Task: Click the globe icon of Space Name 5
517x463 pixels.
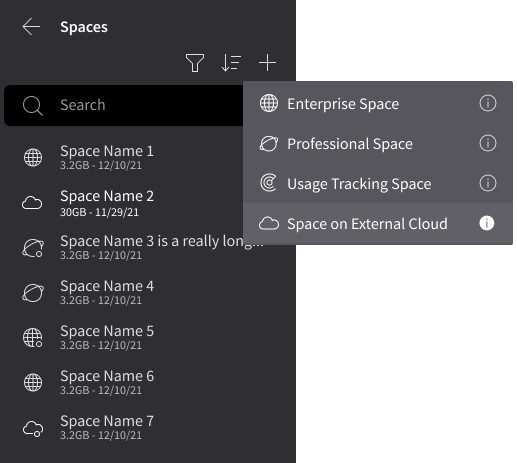Action: pyautogui.click(x=33, y=338)
